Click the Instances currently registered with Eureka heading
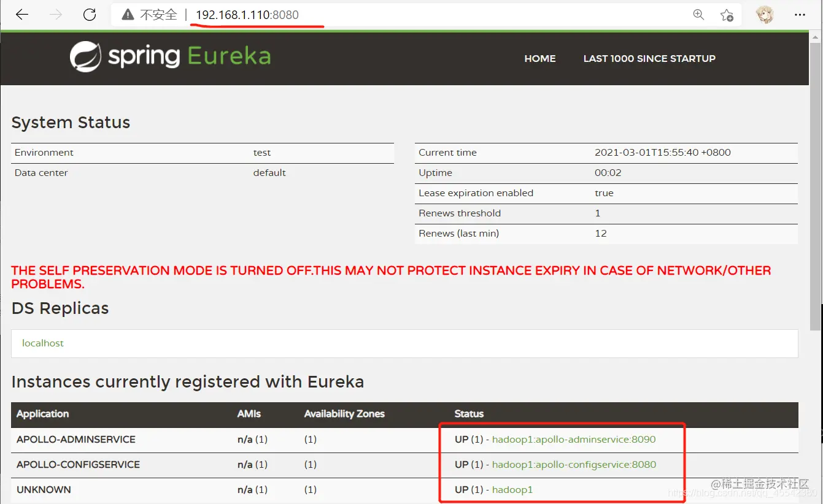823x504 pixels. (188, 382)
